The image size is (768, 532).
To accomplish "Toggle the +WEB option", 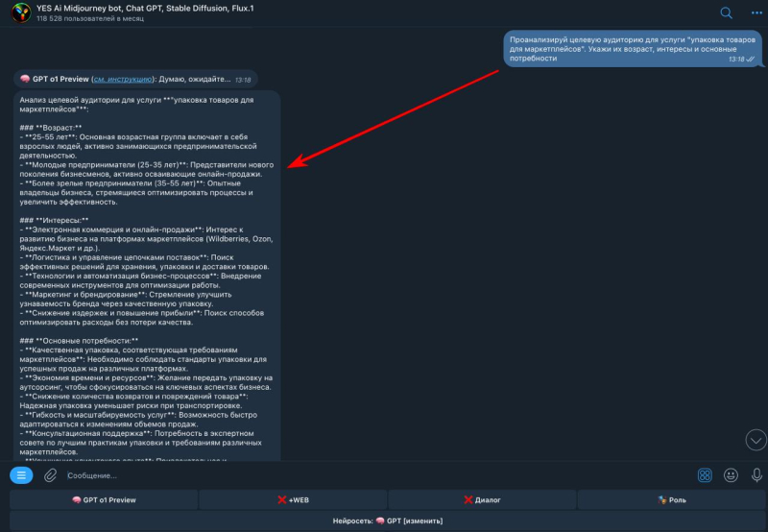I will pos(294,499).
